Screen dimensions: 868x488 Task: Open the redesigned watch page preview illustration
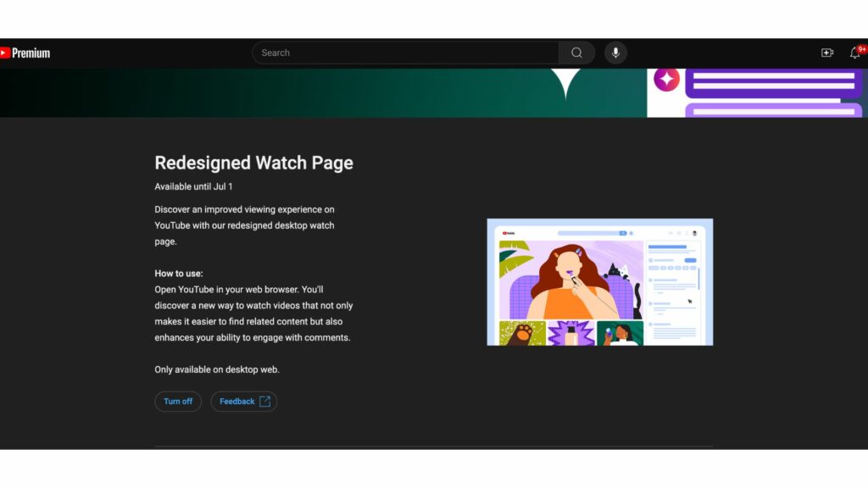point(599,281)
